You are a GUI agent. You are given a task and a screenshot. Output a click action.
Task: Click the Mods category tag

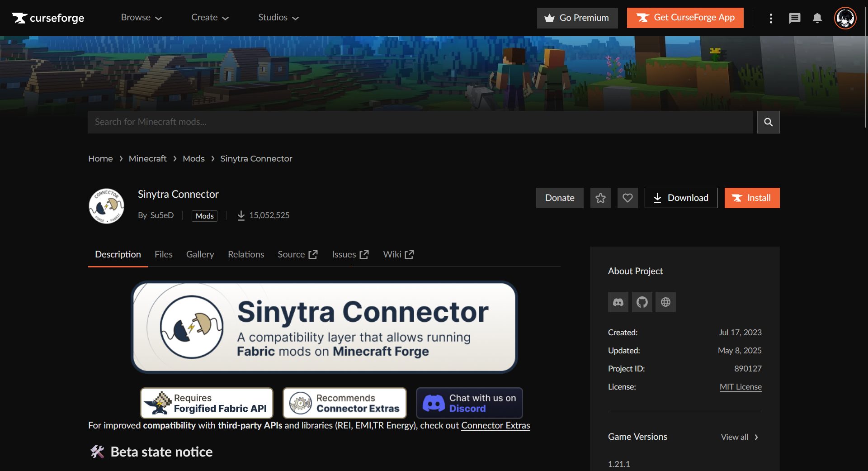point(204,216)
